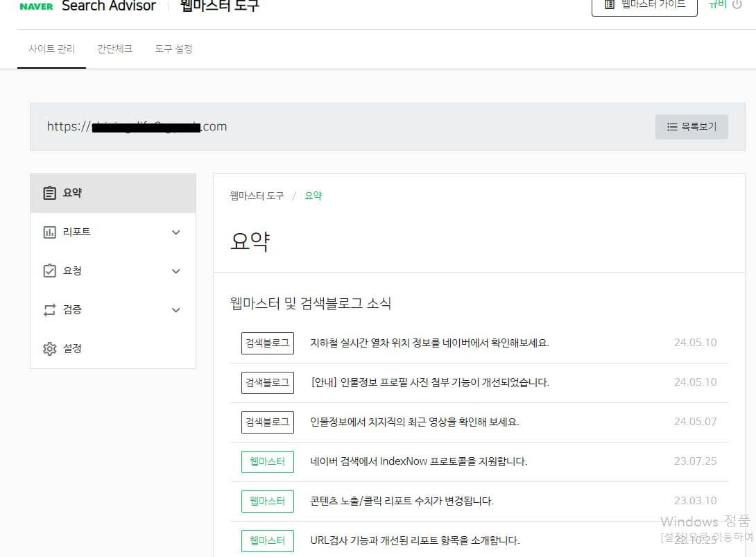This screenshot has width=756, height=557.
Task: Expand the 리포트 section chevron
Action: tap(175, 232)
